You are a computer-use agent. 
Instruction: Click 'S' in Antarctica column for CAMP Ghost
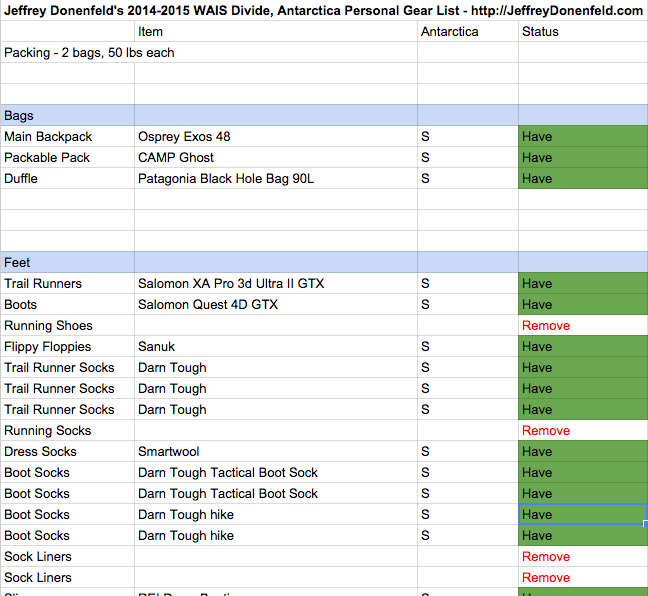[x=468, y=157]
